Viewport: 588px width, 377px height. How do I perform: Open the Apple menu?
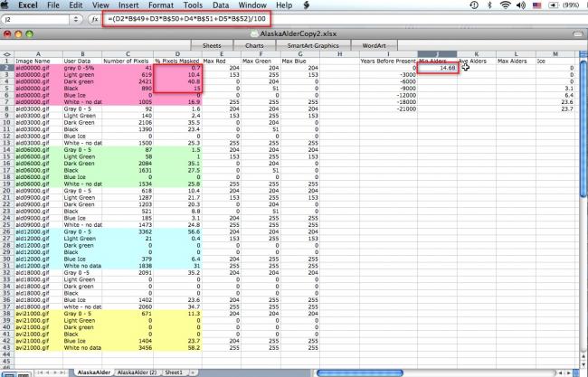10,5
